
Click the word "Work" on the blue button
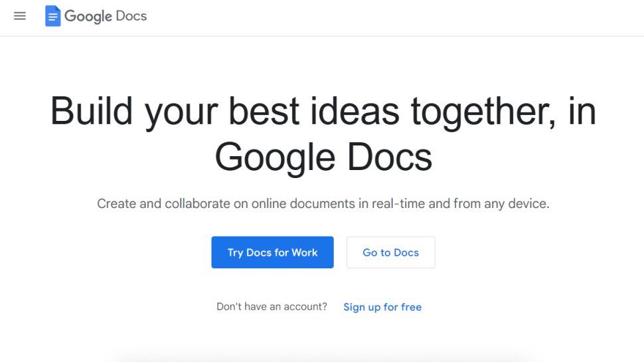[x=305, y=252]
